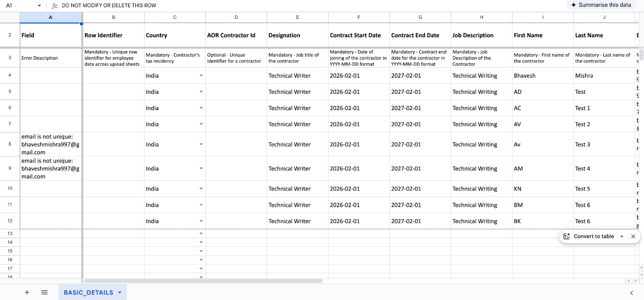
Task: Expand Country dropdown in row 13
Action: [x=201, y=234]
